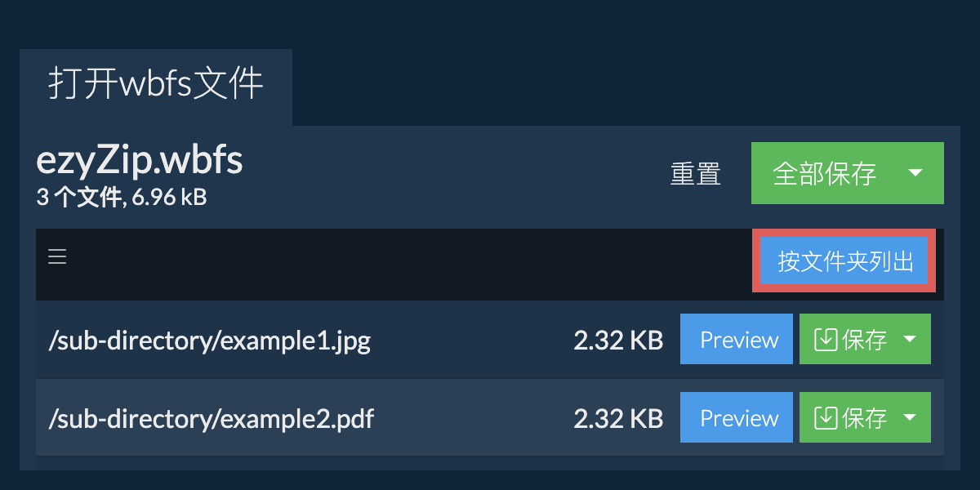The image size is (980, 490).
Task: Save the example2.pdf file
Action: point(848,418)
